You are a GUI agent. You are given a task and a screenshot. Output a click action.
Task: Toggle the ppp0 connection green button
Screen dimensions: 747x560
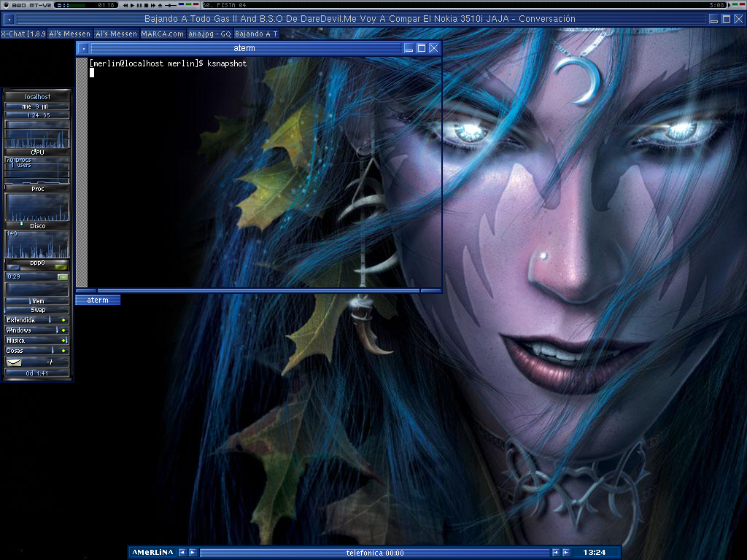(x=63, y=276)
